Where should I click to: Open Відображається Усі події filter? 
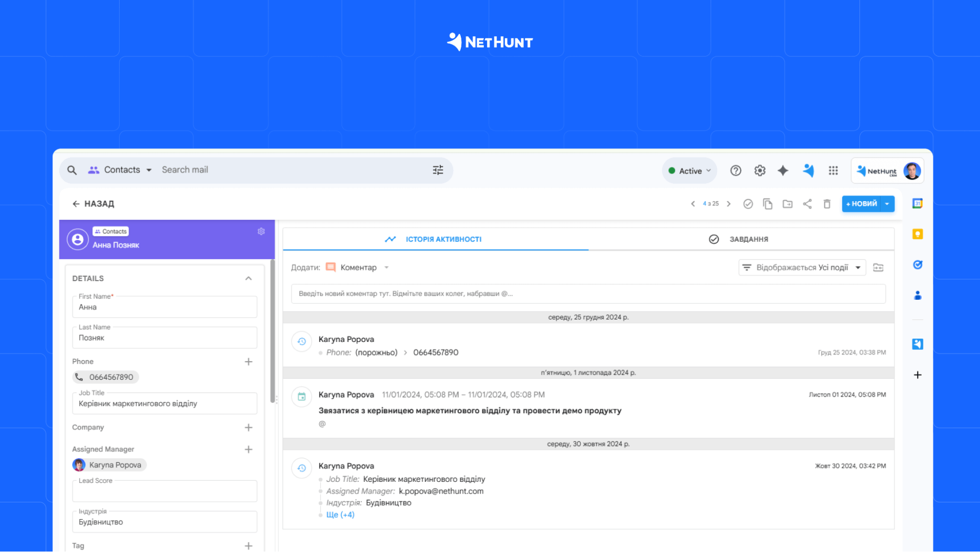[x=802, y=268]
